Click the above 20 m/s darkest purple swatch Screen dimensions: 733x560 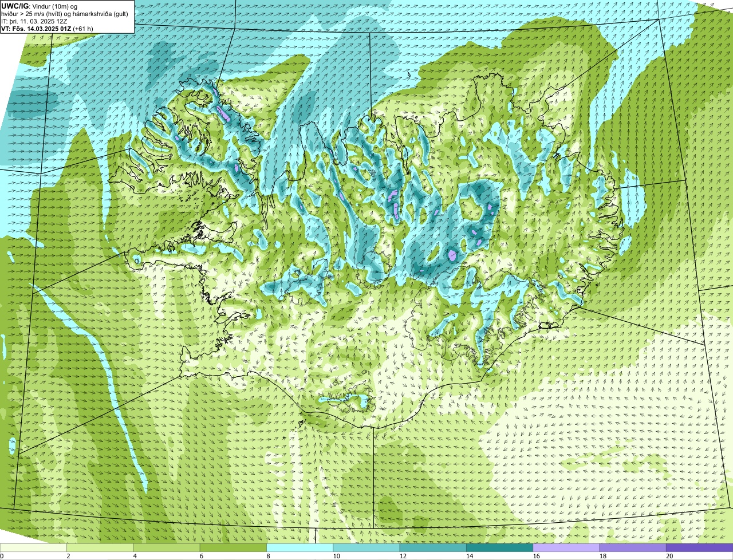700,547
